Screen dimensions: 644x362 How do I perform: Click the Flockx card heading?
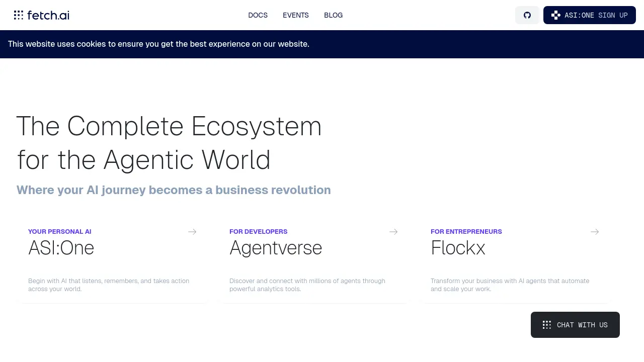[458, 248]
